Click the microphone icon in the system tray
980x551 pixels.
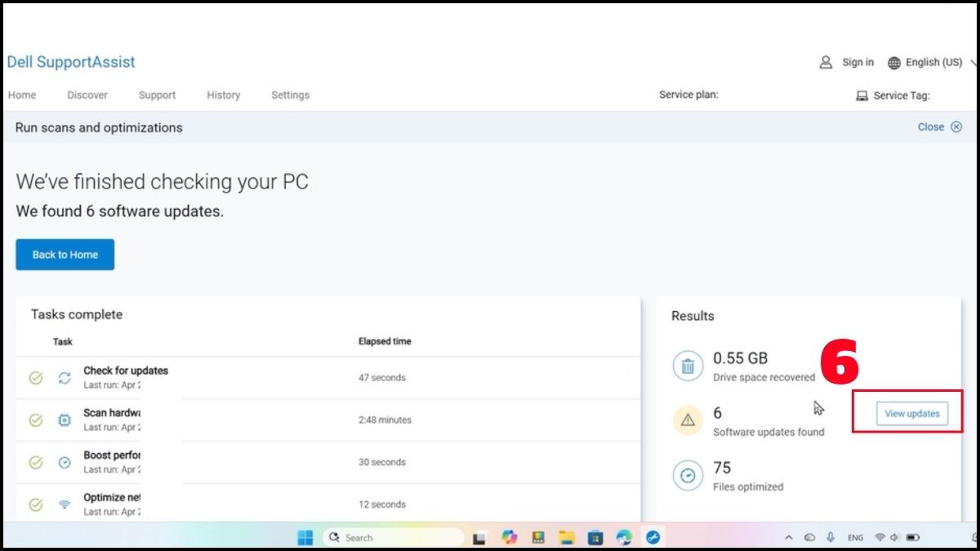(831, 537)
